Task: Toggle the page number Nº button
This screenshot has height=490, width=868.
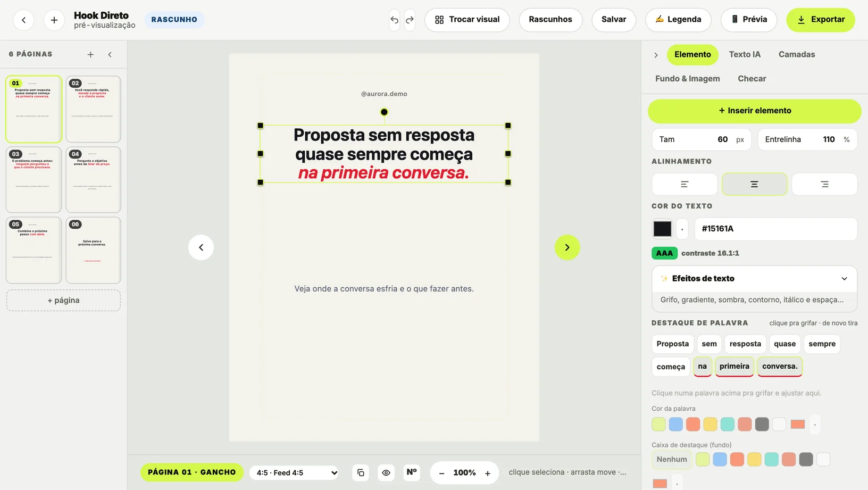Action: [x=412, y=472]
